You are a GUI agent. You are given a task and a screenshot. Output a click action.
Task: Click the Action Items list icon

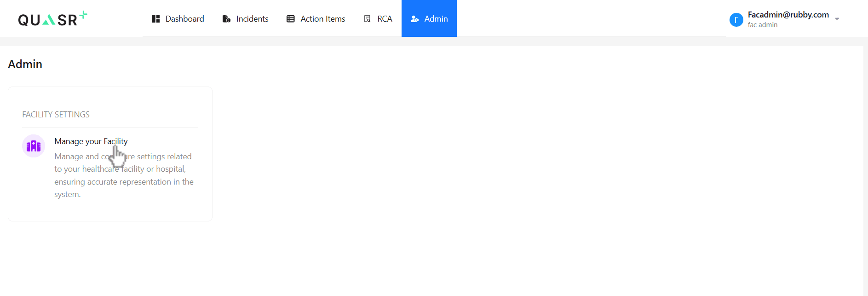pos(290,19)
